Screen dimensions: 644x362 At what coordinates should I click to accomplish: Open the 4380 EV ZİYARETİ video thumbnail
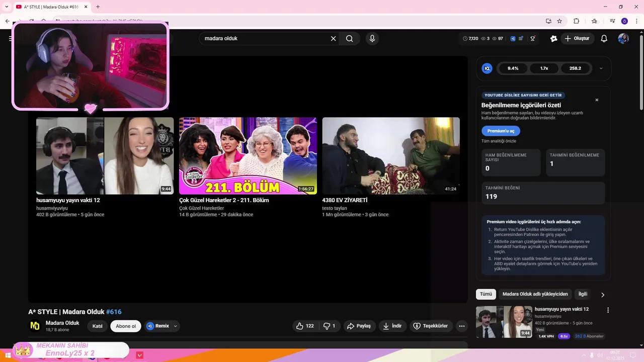tap(391, 156)
